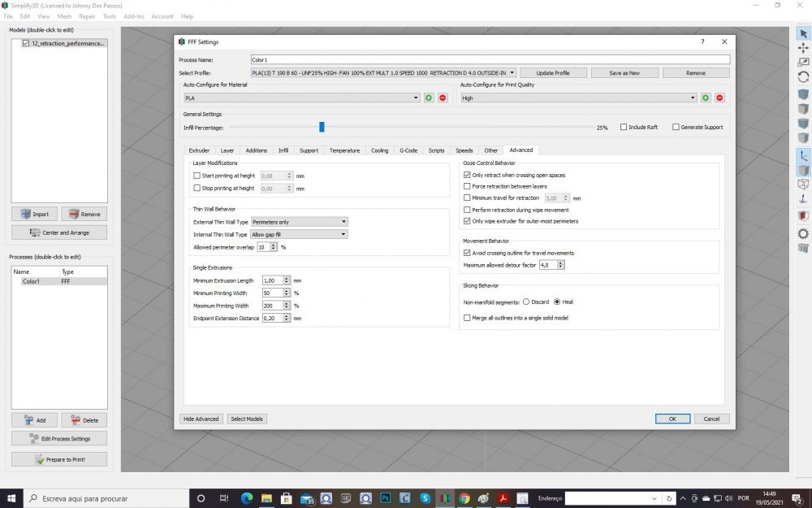
Task: Uncheck Avoid crossing outline for travel movements
Action: (x=467, y=253)
